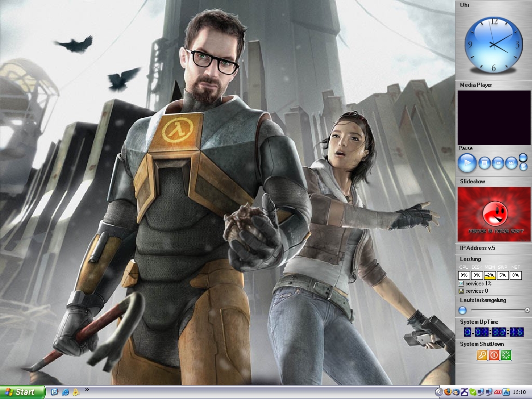Viewport: 532px width, 399px height.
Task: Click the SWP 5% usage box
Action: tap(502, 275)
